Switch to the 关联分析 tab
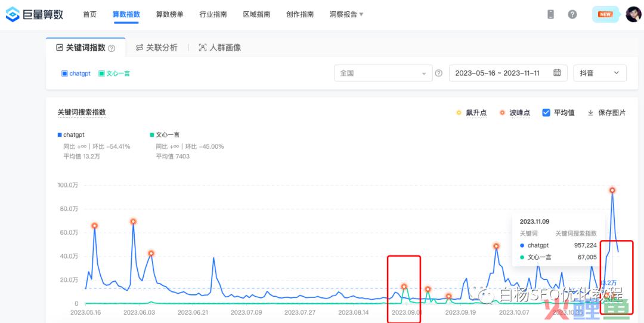Image resolution: width=644 pixels, height=323 pixels. [x=157, y=48]
